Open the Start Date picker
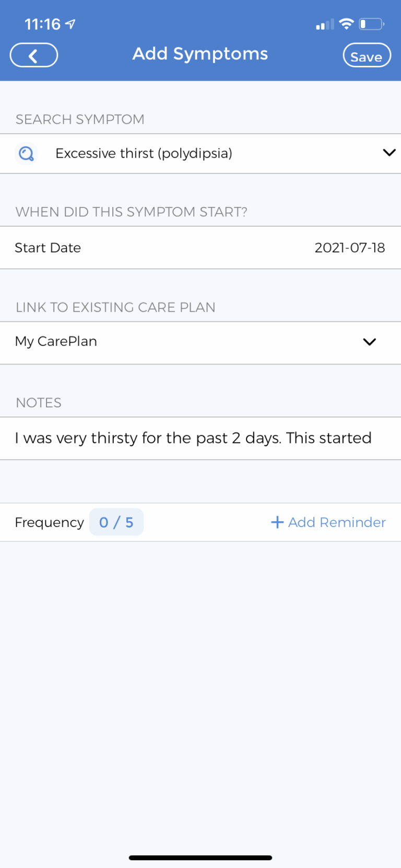 click(x=200, y=248)
